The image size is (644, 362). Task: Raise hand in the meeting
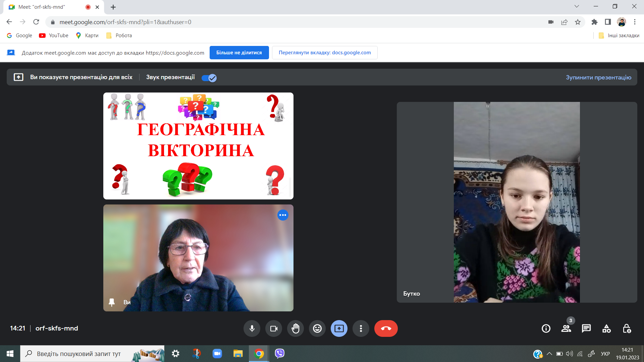tap(296, 328)
